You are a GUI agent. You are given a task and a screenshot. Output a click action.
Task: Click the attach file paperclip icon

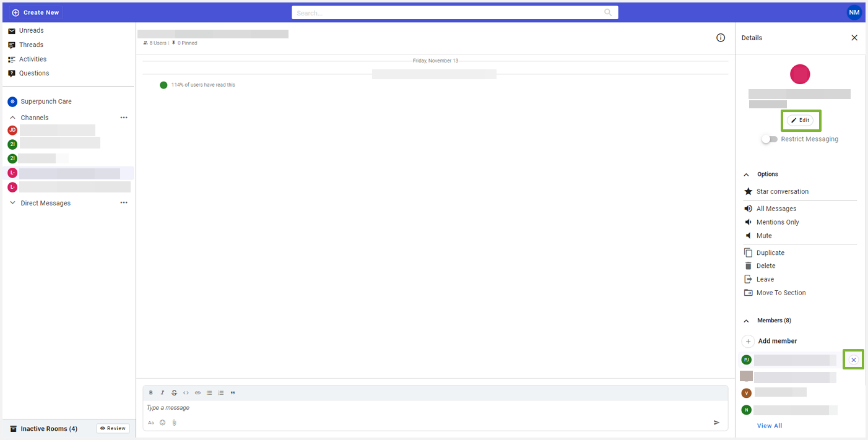[174, 422]
